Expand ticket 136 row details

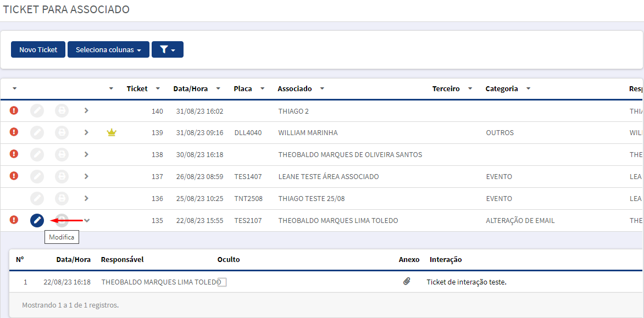pos(86,198)
